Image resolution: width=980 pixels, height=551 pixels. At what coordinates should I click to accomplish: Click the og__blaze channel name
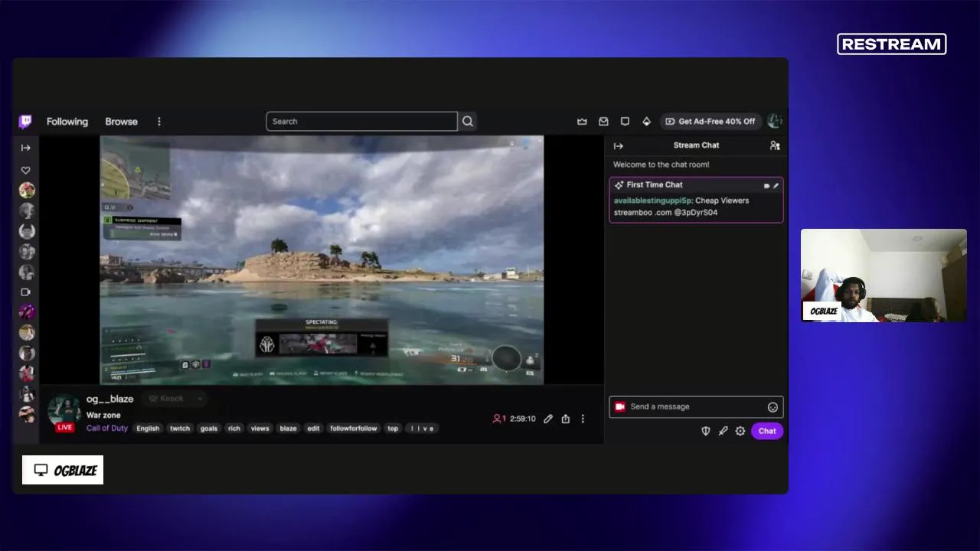point(110,399)
